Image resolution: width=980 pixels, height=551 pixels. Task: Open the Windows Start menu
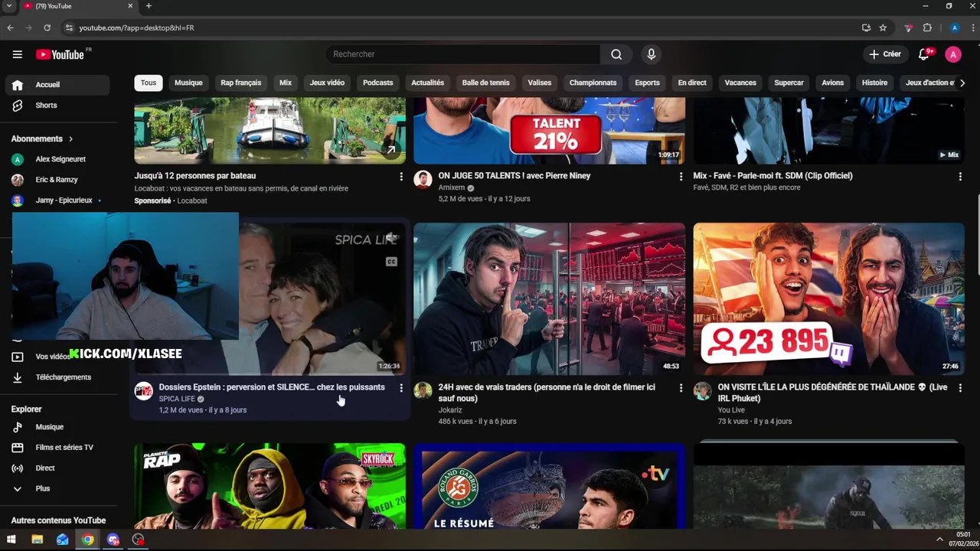(11, 540)
